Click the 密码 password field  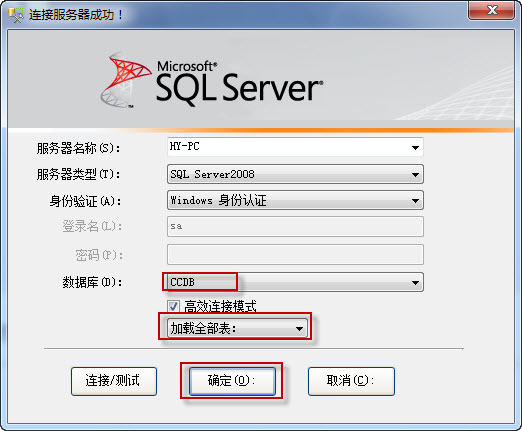[295, 254]
